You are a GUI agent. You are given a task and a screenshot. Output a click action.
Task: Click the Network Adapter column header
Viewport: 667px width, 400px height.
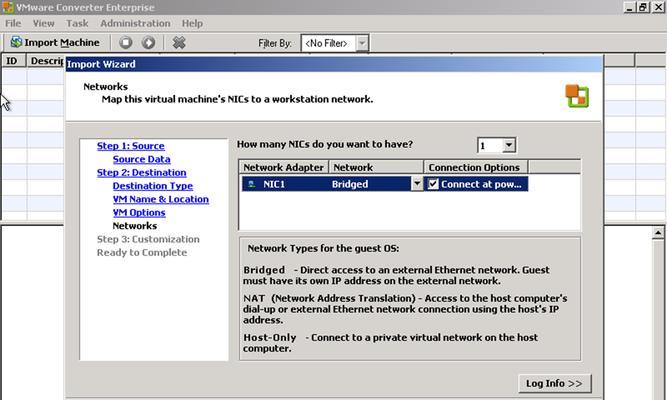click(284, 167)
